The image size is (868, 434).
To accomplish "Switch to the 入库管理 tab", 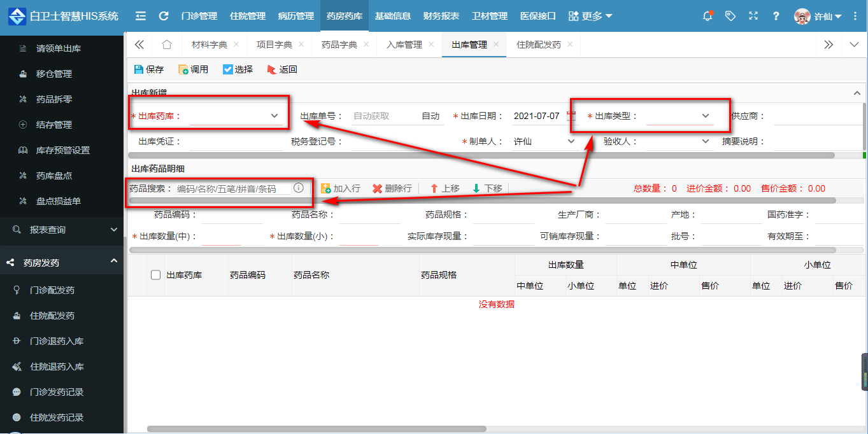I will (404, 45).
